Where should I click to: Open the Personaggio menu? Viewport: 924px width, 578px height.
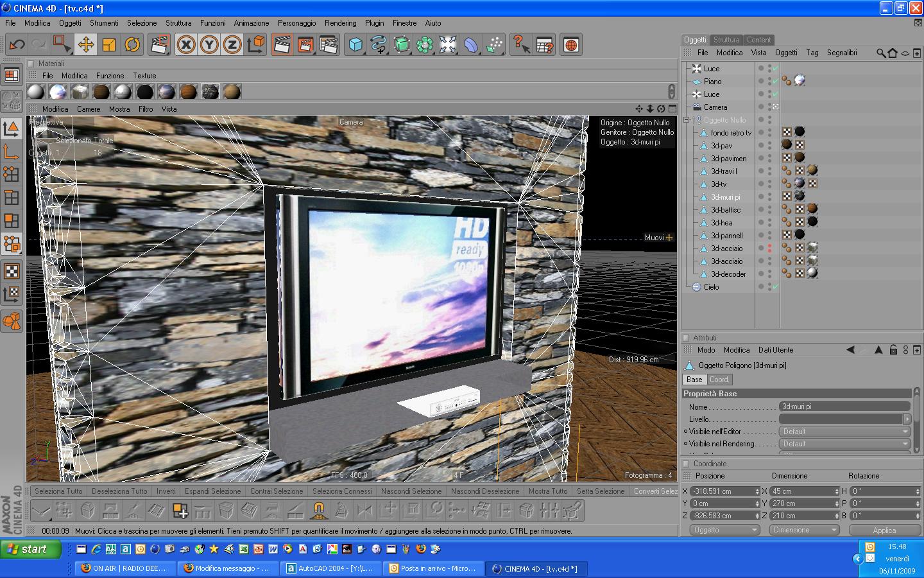pyautogui.click(x=296, y=23)
